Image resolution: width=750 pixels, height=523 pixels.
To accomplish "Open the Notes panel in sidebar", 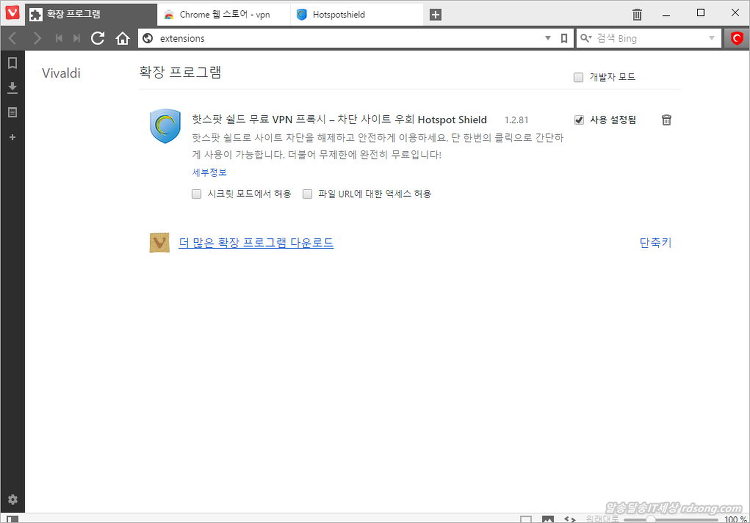I will tap(12, 112).
